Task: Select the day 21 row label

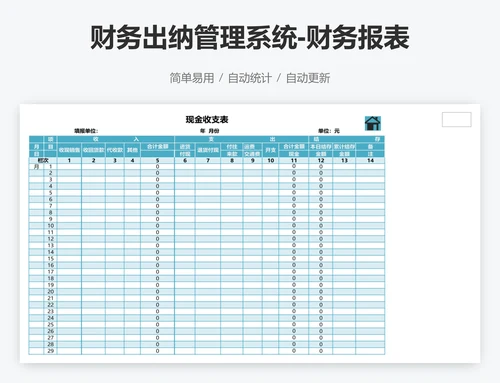Action: [x=51, y=298]
